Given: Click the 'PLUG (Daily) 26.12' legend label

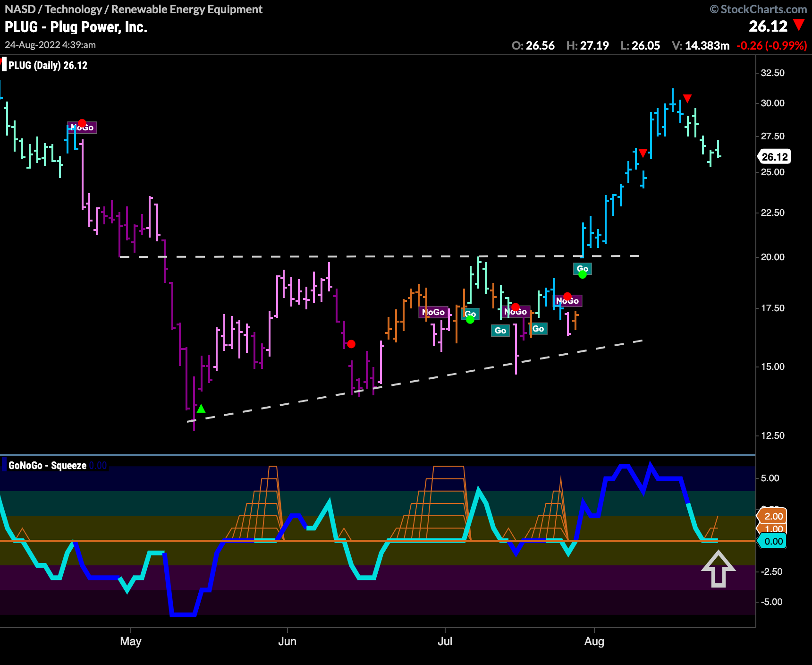Looking at the screenshot, I should pos(48,65).
